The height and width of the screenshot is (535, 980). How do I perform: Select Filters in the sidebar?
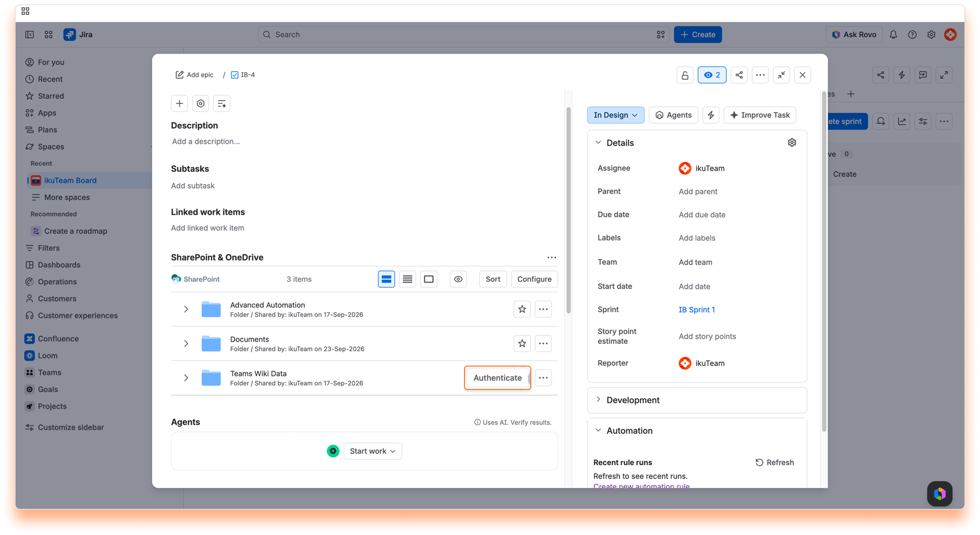(x=48, y=248)
